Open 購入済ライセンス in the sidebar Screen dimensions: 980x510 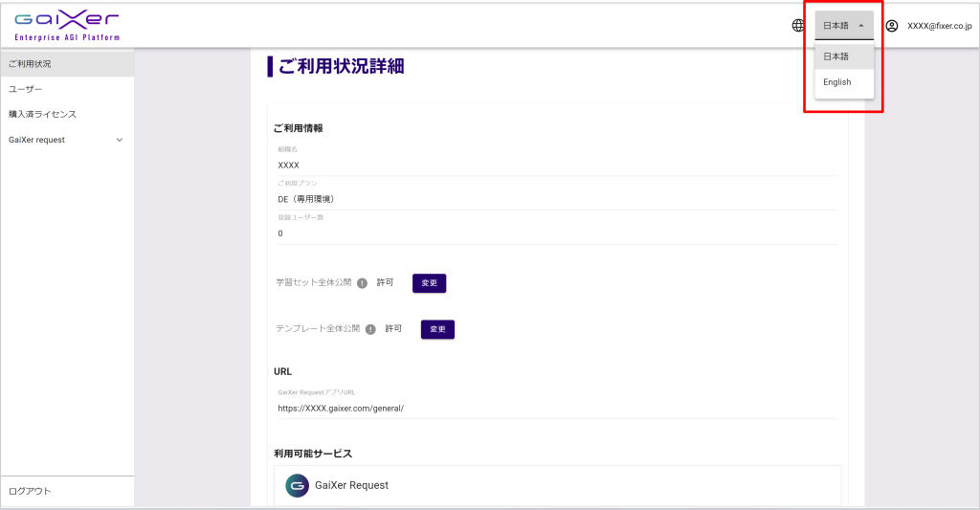click(x=43, y=114)
